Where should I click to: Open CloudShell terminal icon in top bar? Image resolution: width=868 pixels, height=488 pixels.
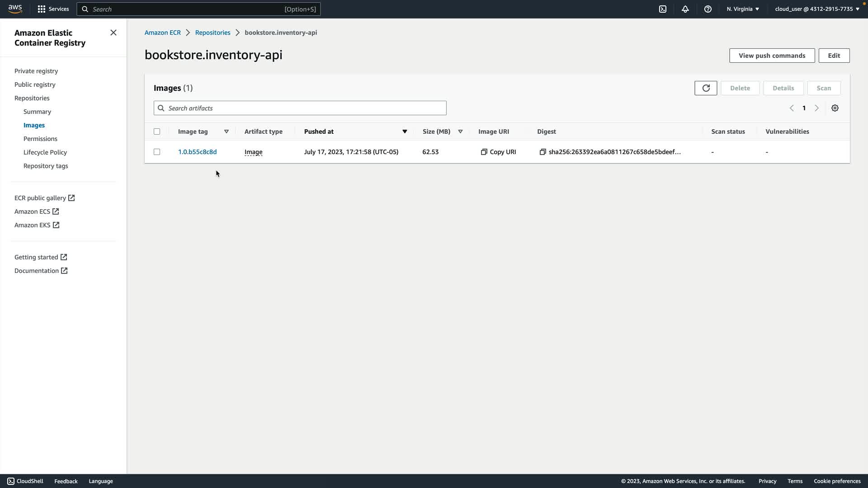point(662,9)
